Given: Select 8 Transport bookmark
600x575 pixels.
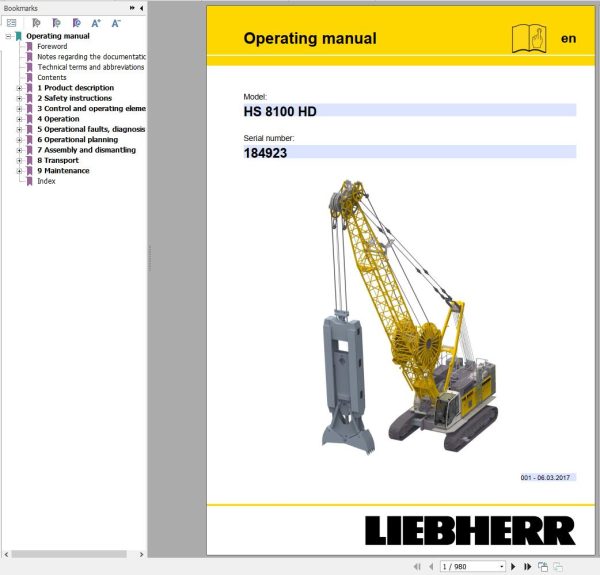Looking at the screenshot, I should (58, 160).
